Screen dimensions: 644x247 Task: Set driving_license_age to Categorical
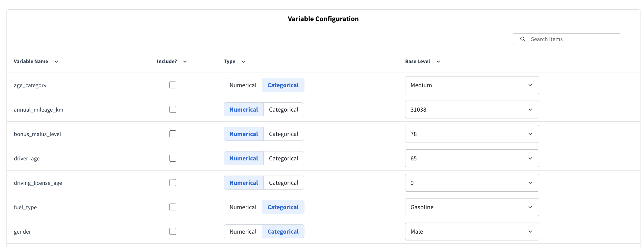click(x=283, y=182)
